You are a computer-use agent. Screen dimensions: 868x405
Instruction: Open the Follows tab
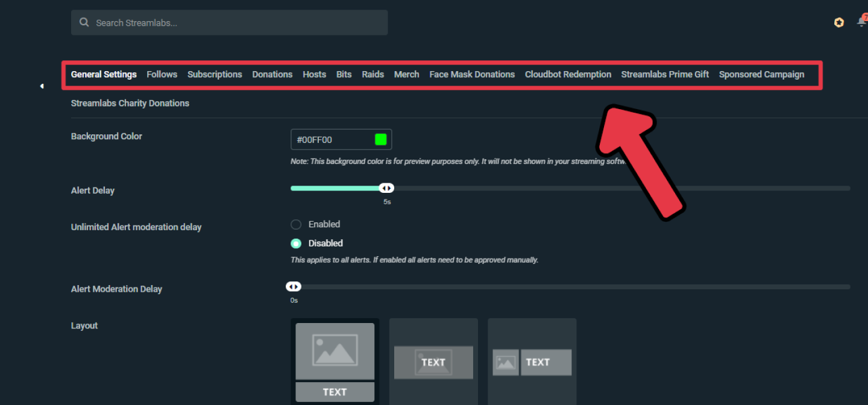click(x=162, y=74)
